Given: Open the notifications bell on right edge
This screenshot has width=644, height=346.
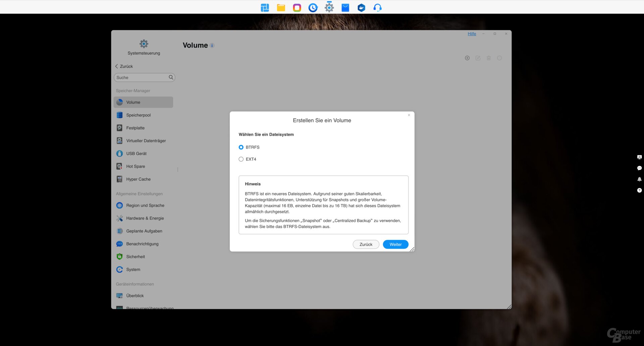Looking at the screenshot, I should [639, 179].
